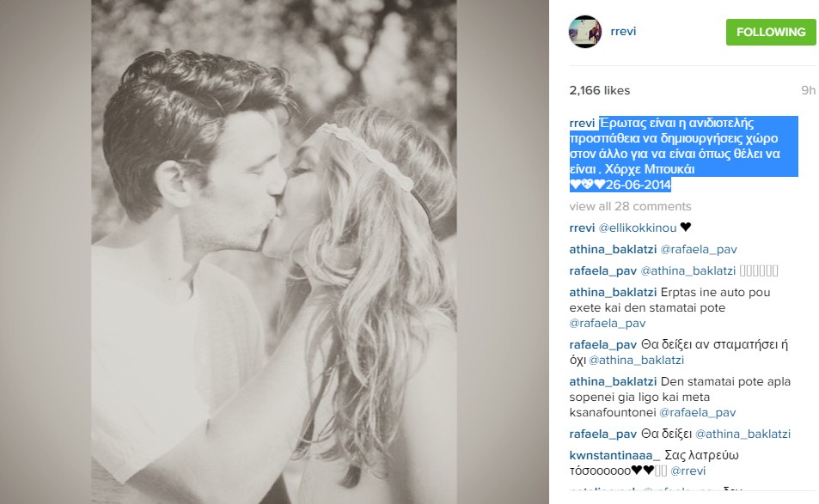Click black heart after @ellikokkinou
Image resolution: width=819 pixels, height=504 pixels.
tap(685, 227)
